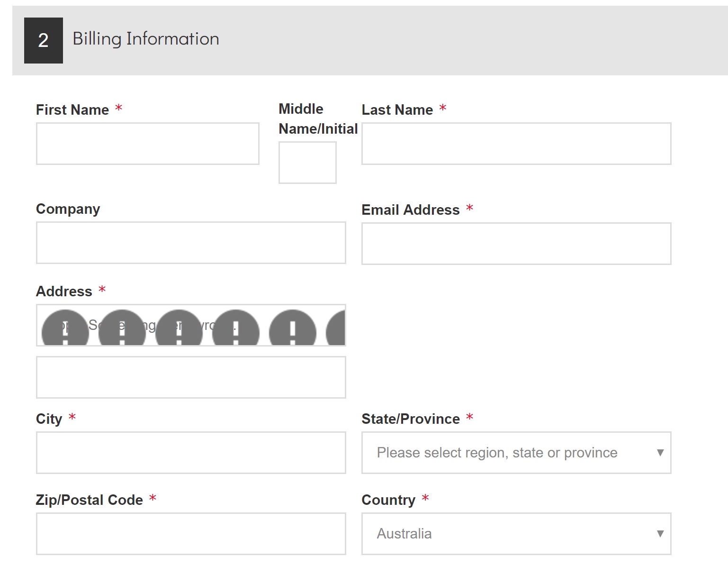Click the black step 2 badge
This screenshot has width=728, height=575.
pyautogui.click(x=44, y=41)
